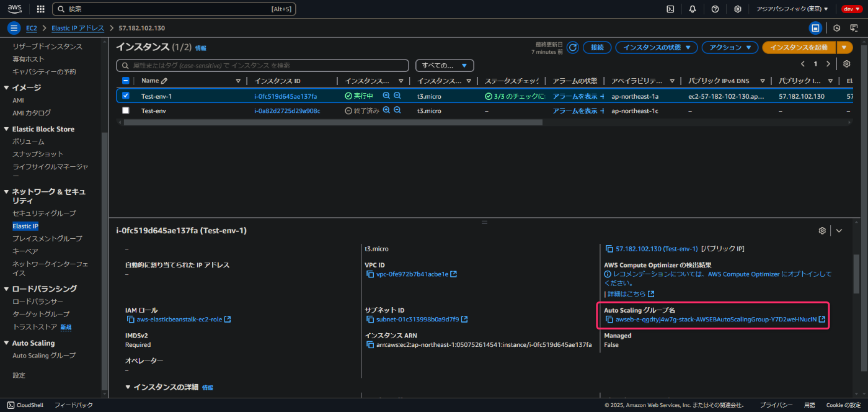Copy the subnet ID value
This screenshot has width=868, height=412.
point(370,320)
